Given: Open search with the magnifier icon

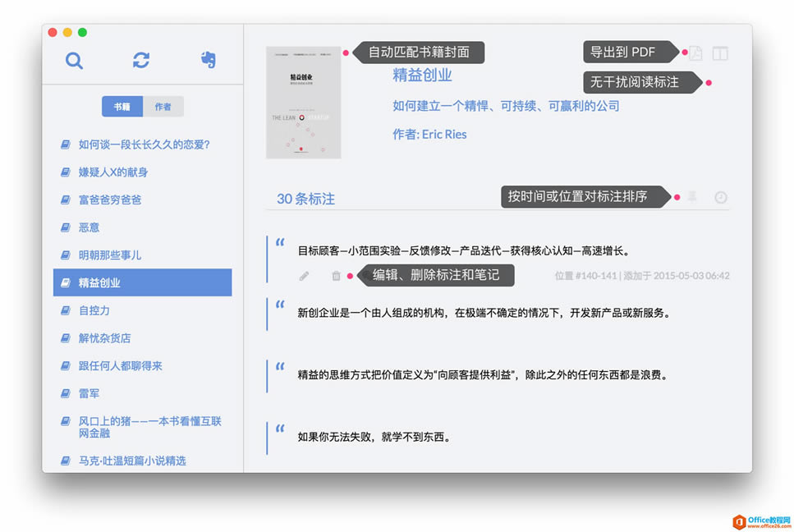Looking at the screenshot, I should [74, 60].
